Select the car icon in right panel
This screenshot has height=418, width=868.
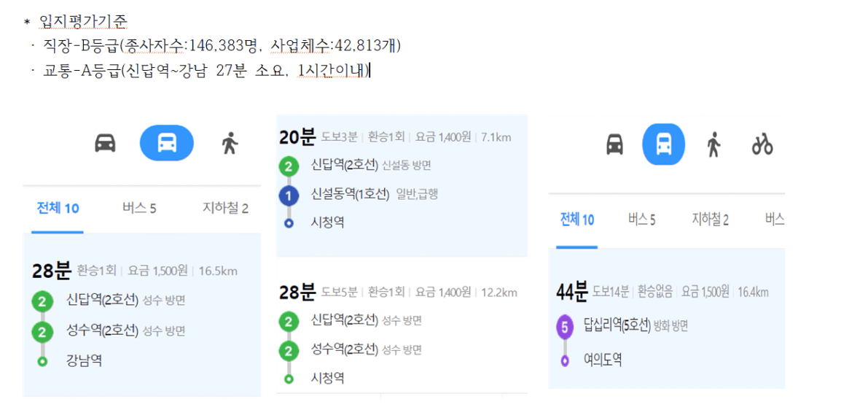click(x=614, y=144)
